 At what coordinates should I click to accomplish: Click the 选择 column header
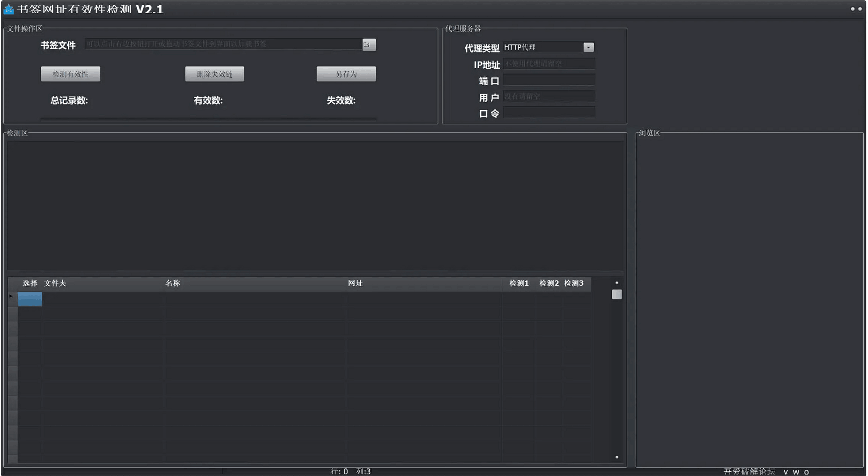click(x=30, y=283)
